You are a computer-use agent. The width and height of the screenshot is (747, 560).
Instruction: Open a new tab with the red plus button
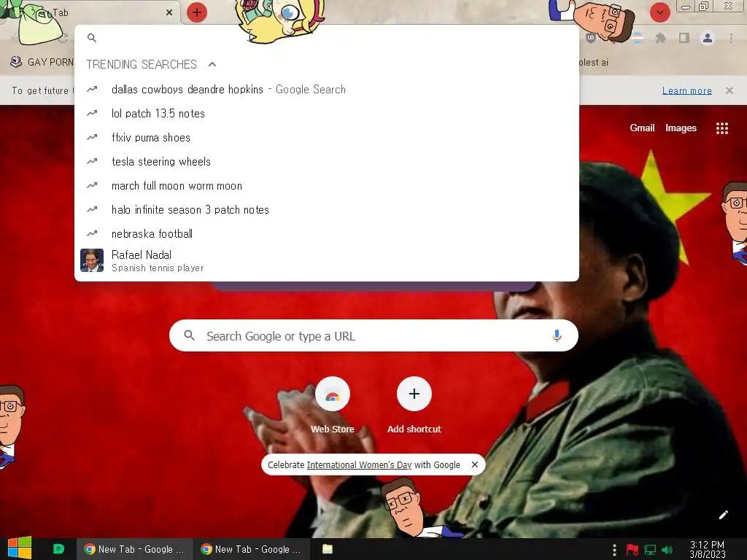(197, 12)
